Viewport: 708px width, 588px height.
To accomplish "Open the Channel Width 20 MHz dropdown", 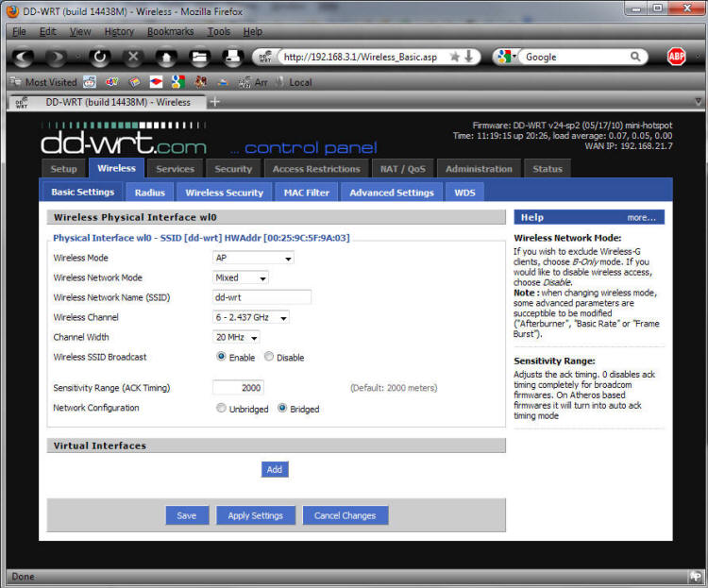I will click(x=236, y=337).
